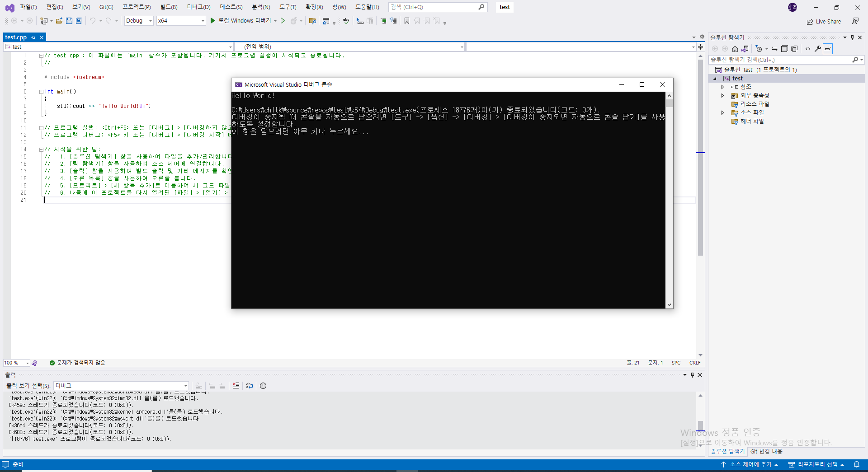The width and height of the screenshot is (868, 472).
Task: Click the Save All icon
Action: click(79, 21)
